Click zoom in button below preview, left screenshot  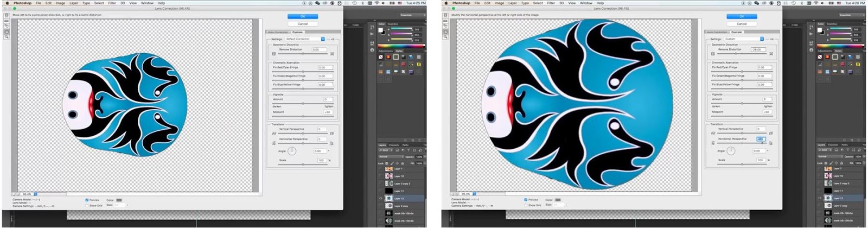point(18,194)
